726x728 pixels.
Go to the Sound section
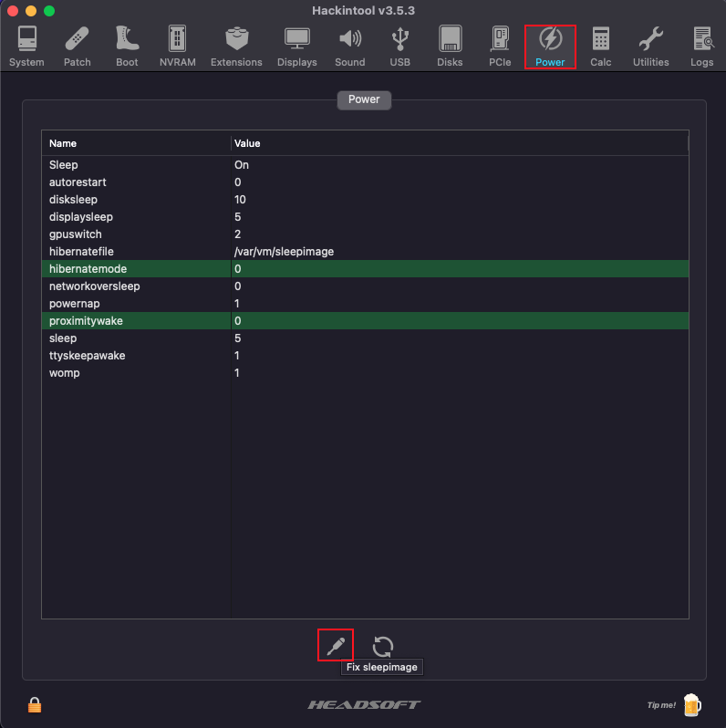(349, 46)
